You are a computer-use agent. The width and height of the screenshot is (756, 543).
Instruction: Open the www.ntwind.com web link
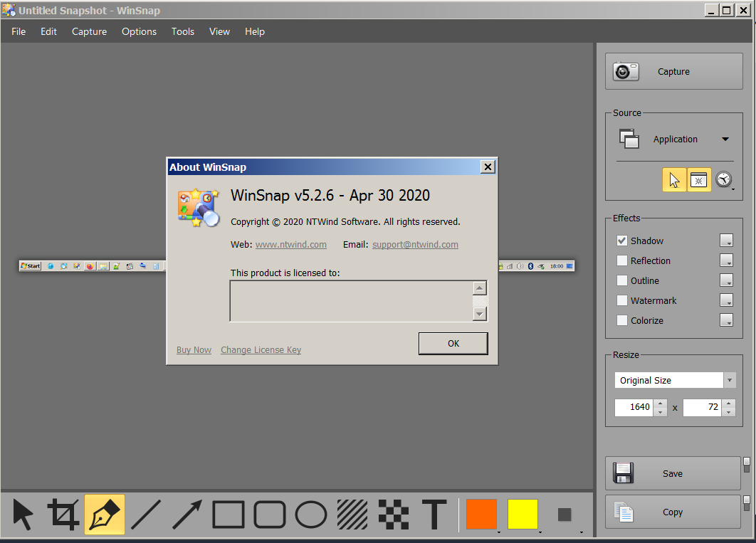click(290, 244)
